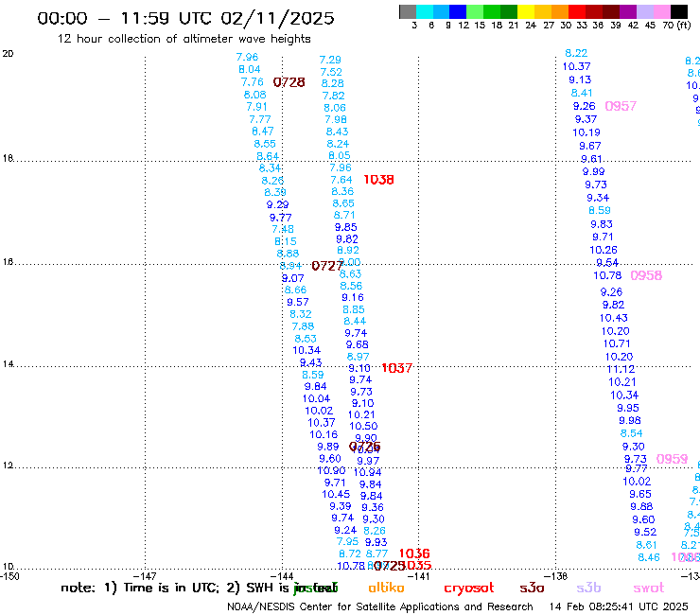Viewport: 700px width, 615px height.
Task: Click the wave height value "7.64"
Action: 341,180
